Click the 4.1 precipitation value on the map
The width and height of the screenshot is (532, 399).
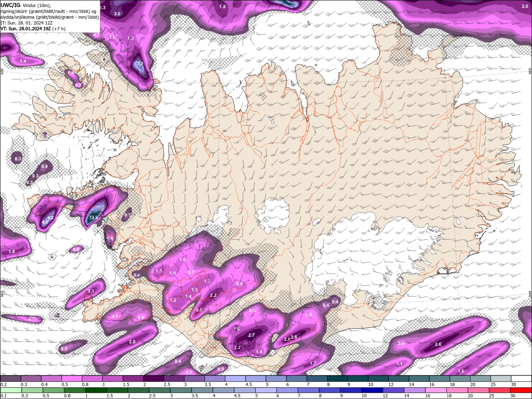[x=44, y=222]
